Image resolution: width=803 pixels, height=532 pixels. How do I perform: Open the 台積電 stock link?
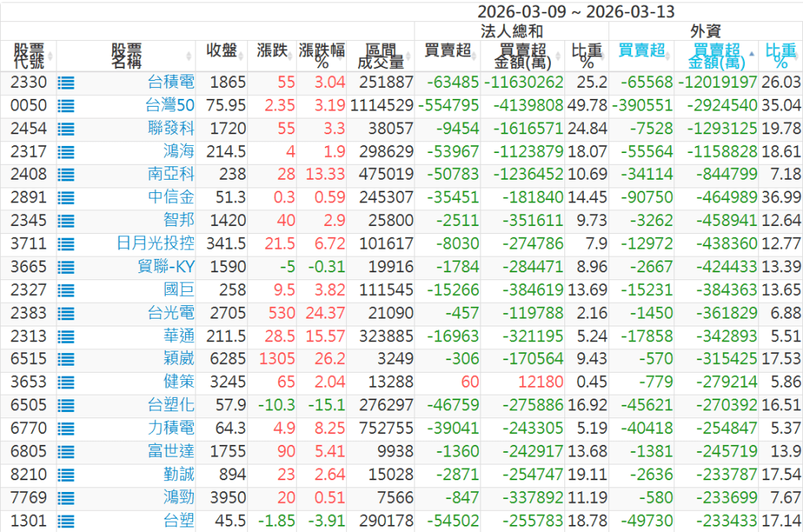(171, 82)
